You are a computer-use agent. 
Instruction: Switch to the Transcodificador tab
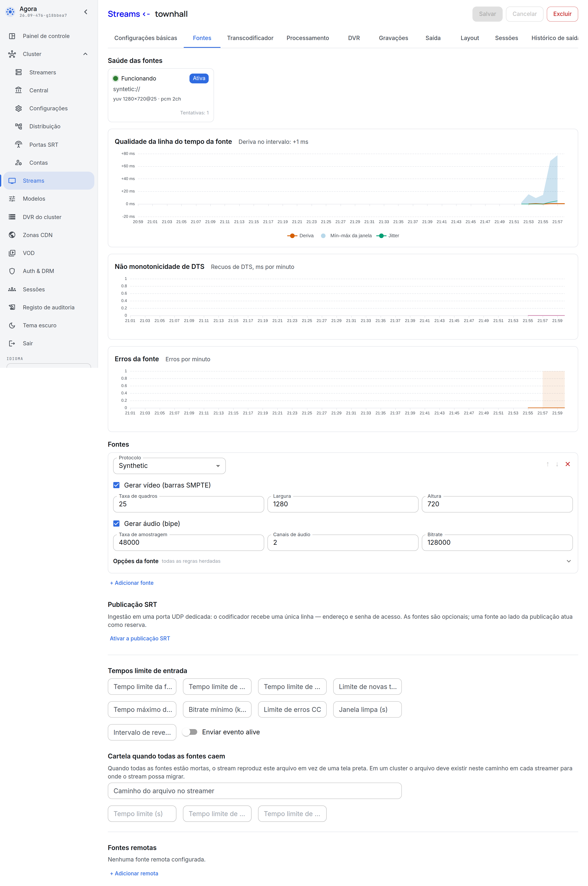tap(250, 38)
